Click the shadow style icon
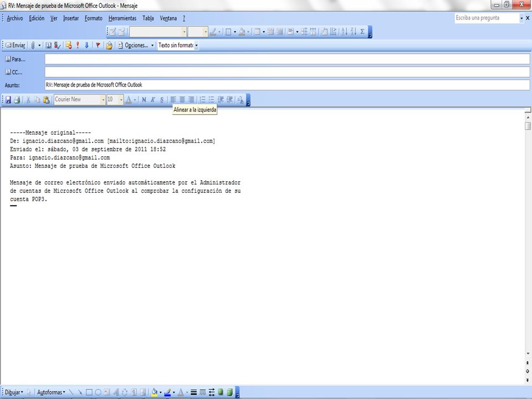 (x=221, y=392)
